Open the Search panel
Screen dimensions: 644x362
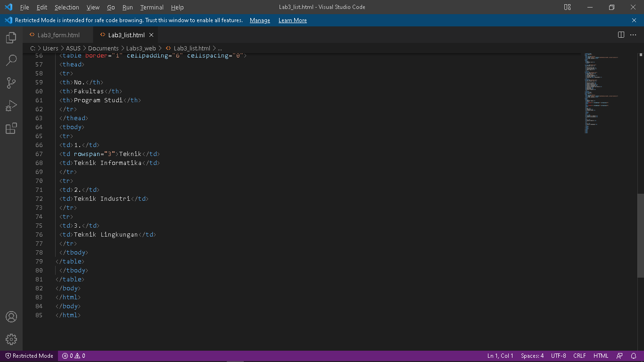(x=11, y=60)
